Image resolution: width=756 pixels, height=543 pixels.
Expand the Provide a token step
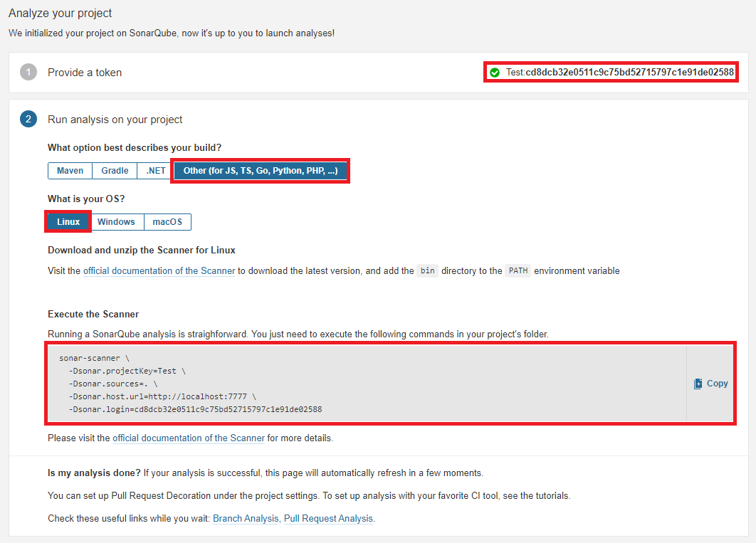tap(85, 73)
